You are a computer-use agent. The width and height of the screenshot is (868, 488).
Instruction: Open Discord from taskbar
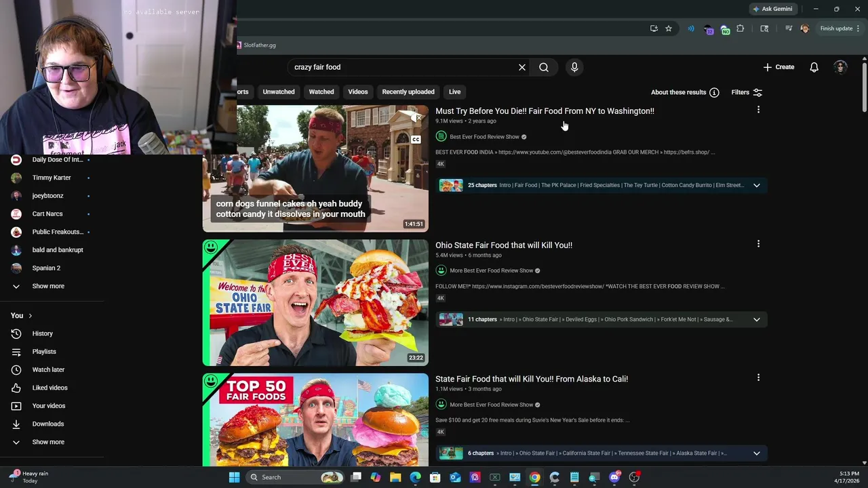point(614,477)
